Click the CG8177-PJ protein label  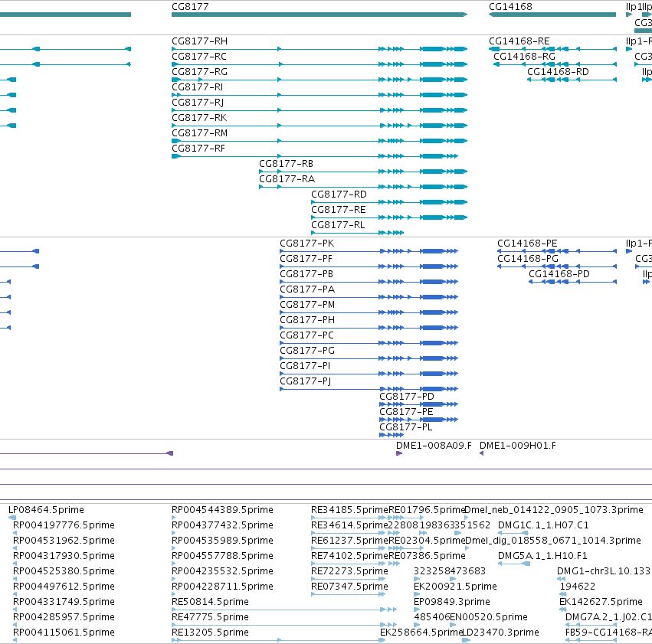pyautogui.click(x=306, y=381)
